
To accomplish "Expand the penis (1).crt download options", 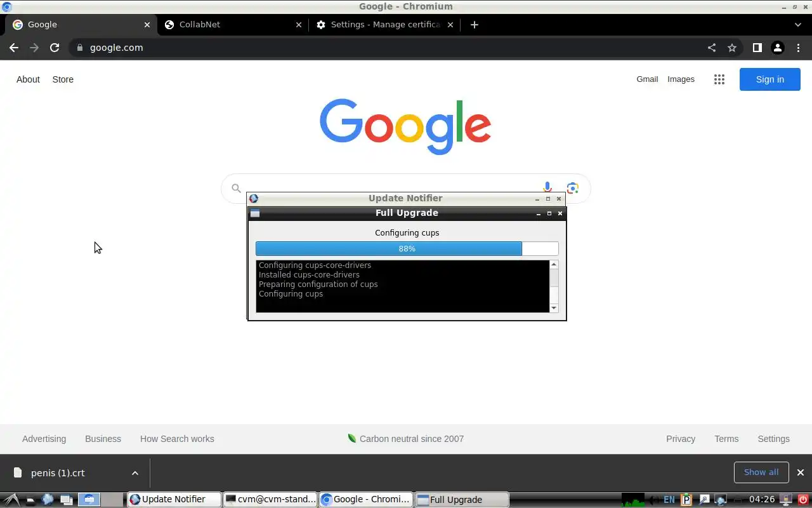I will click(x=134, y=472).
